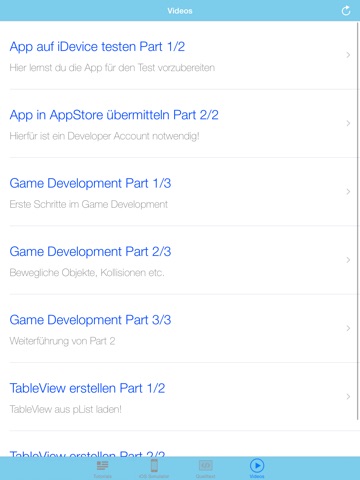
Task: Tap the refresh icon in the header
Action: click(x=346, y=11)
